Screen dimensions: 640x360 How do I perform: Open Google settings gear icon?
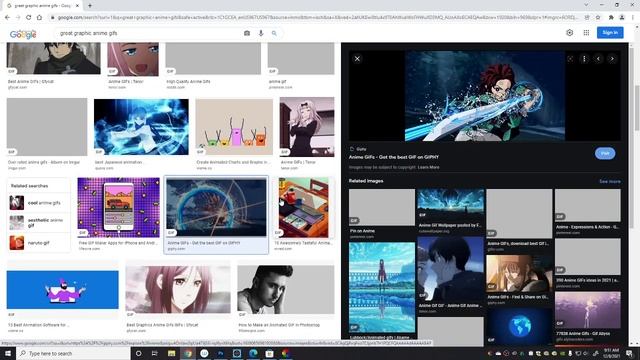pos(569,33)
